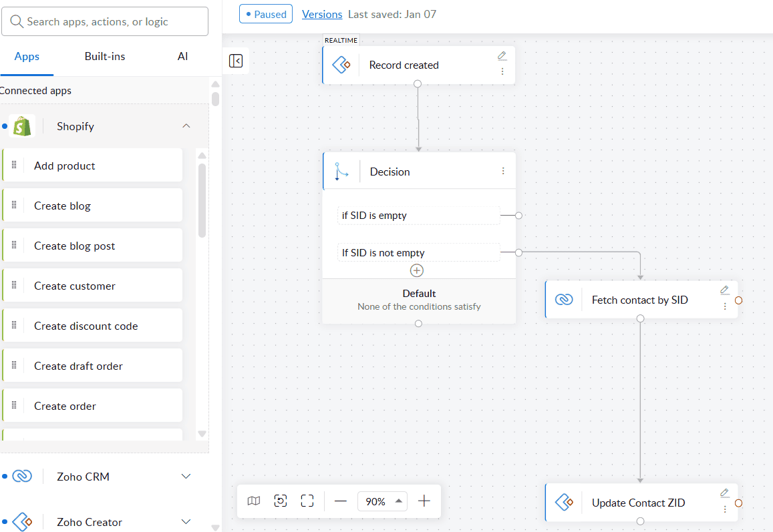
Task: Open Record created node more options
Action: click(502, 71)
